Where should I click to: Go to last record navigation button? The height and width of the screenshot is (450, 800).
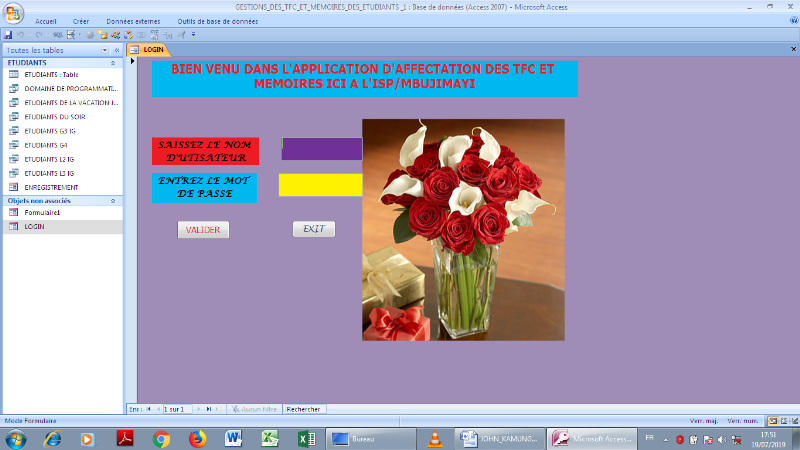(x=208, y=409)
